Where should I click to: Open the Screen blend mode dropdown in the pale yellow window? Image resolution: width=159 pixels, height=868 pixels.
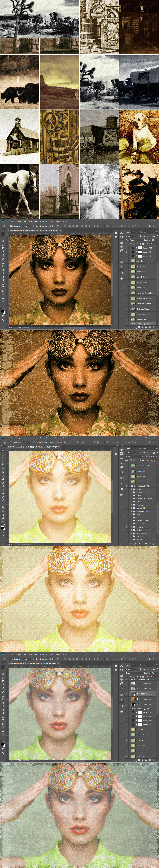tap(134, 457)
